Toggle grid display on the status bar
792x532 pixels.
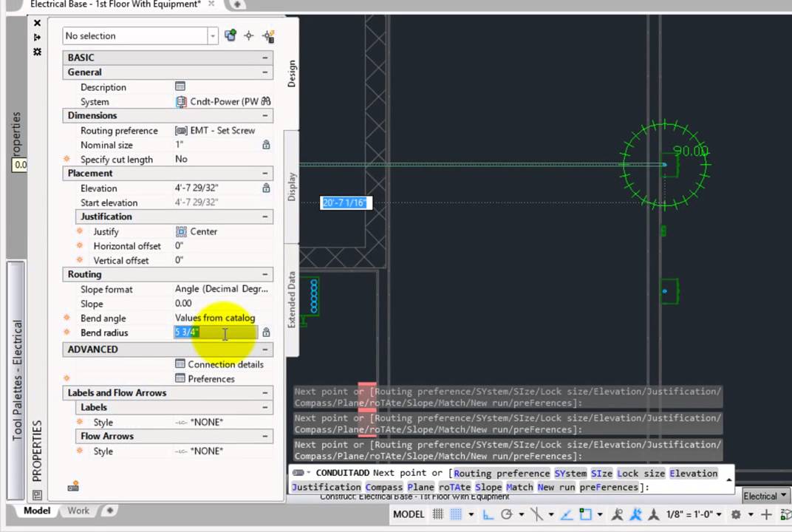437,514
